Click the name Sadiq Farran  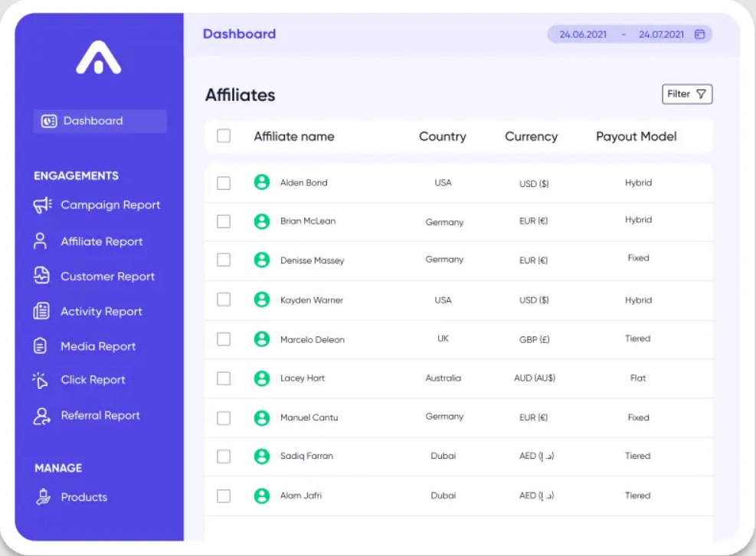tap(306, 456)
